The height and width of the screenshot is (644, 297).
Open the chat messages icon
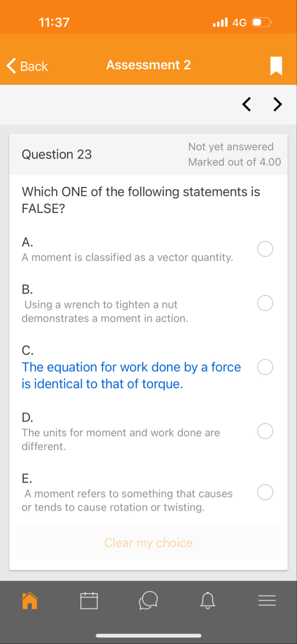pyautogui.click(x=148, y=600)
